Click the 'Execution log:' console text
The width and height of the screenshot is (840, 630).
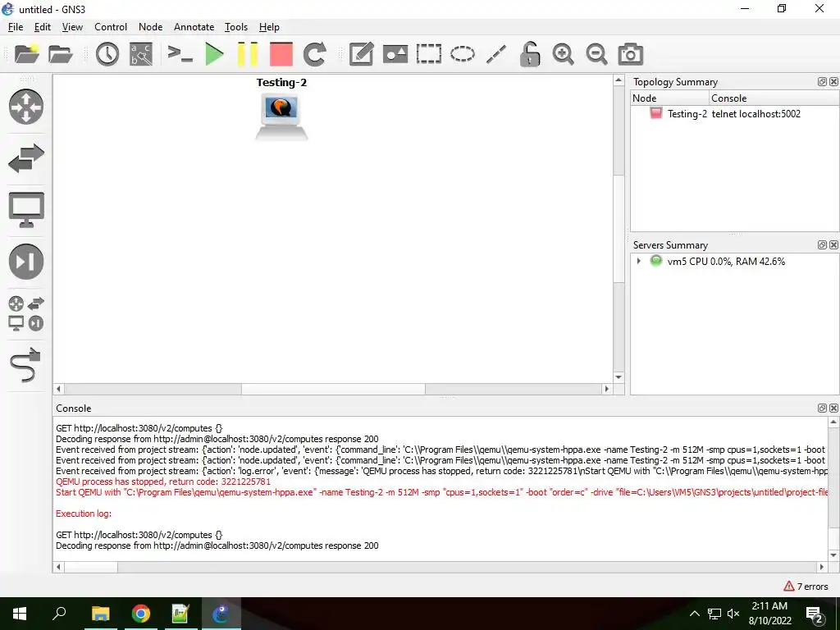(84, 514)
